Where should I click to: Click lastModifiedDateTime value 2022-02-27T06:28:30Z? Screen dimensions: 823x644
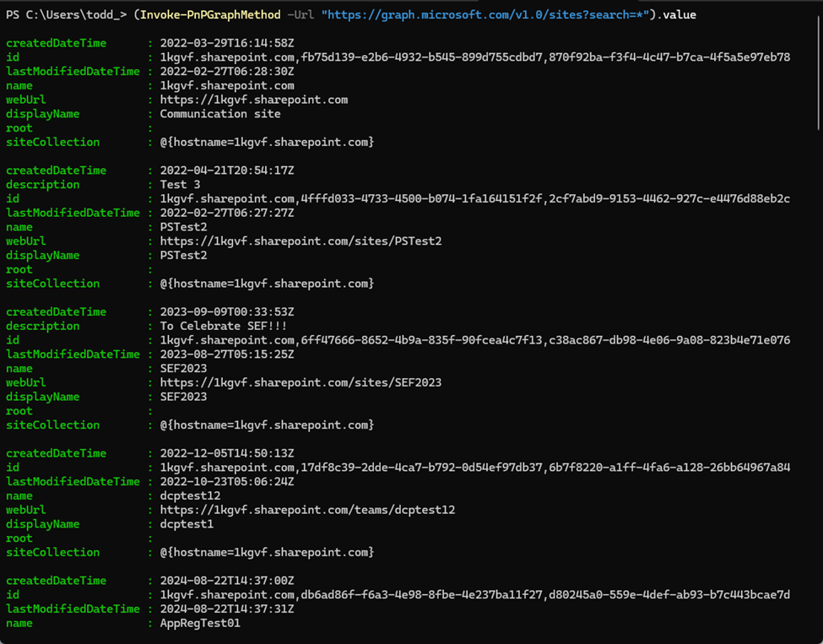[227, 72]
